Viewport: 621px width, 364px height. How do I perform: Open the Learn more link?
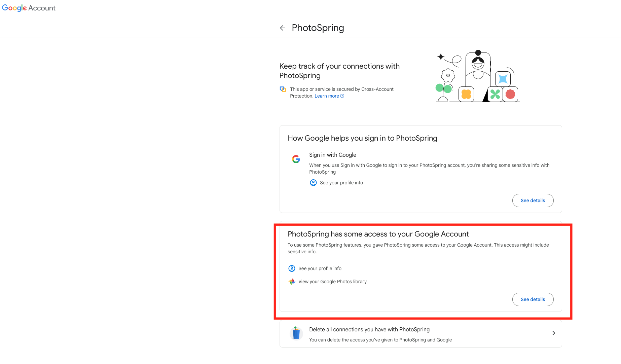(327, 96)
